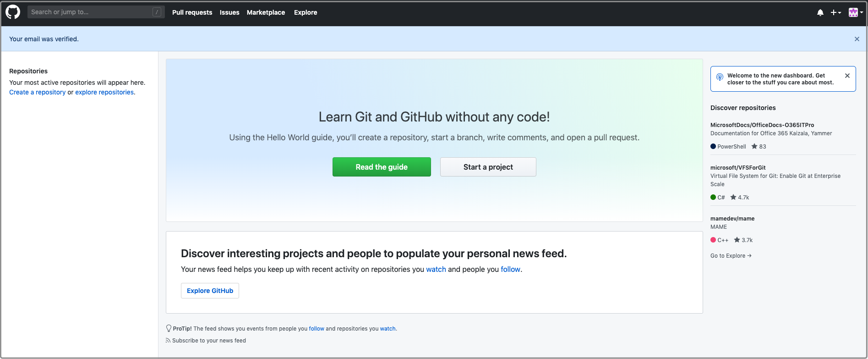Click the slash shortcut hint in search
The image size is (868, 359).
click(x=157, y=12)
